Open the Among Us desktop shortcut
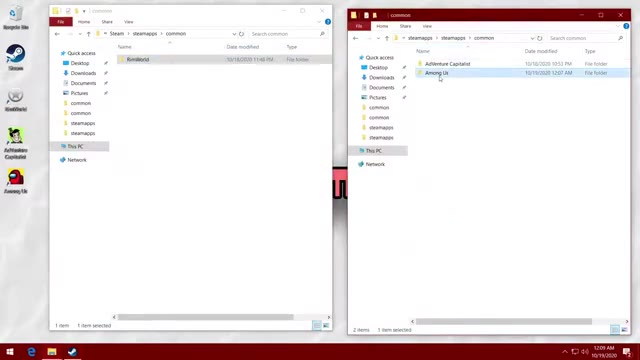 pyautogui.click(x=16, y=181)
